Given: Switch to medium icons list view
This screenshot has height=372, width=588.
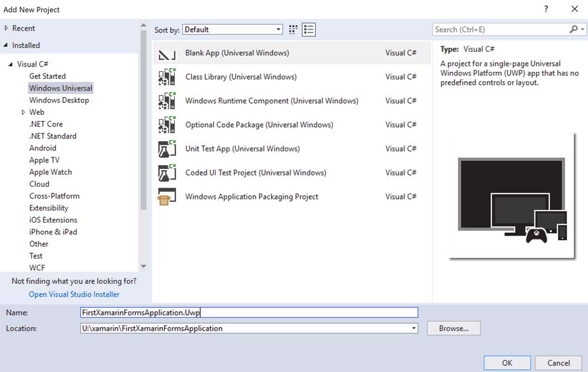Looking at the screenshot, I should coord(309,29).
